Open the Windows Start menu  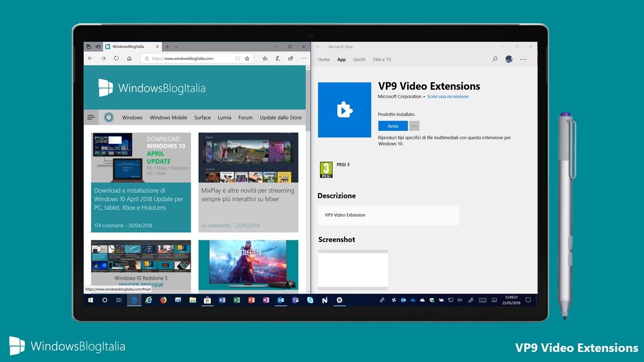tap(91, 300)
